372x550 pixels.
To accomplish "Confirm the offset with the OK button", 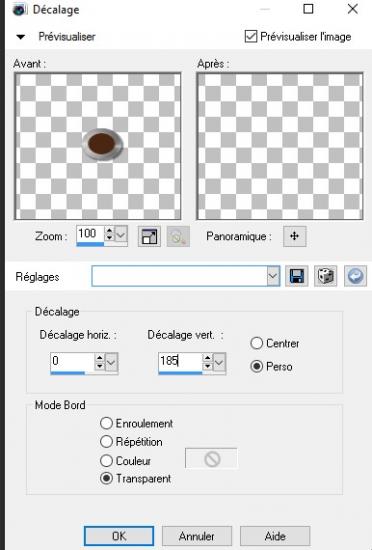I will click(119, 536).
